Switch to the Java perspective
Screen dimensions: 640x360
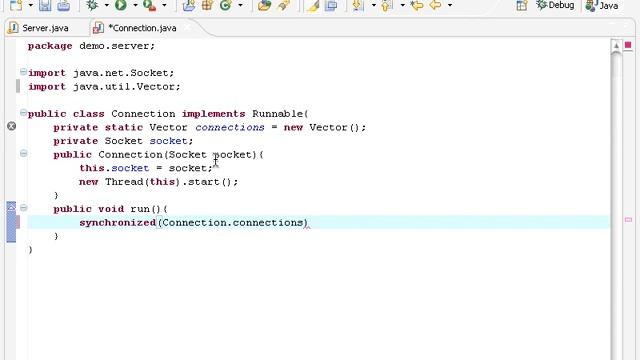(602, 5)
